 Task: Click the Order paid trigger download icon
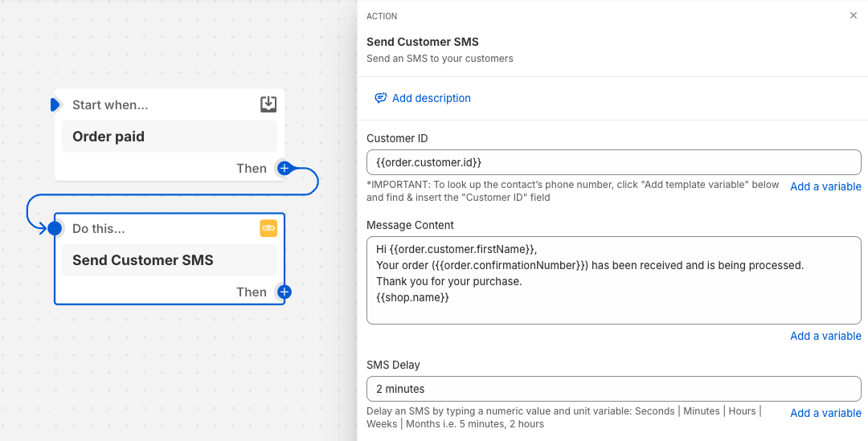point(268,104)
